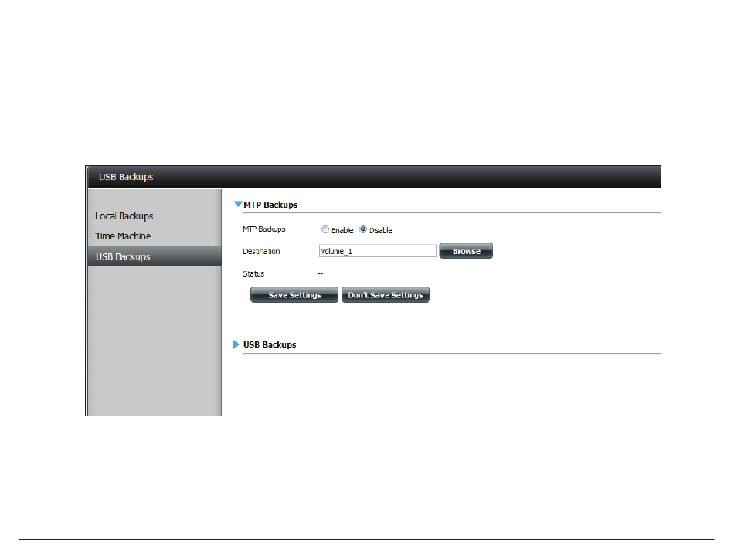The image size is (734, 560).
Task: Click Save Settings
Action: tap(294, 295)
